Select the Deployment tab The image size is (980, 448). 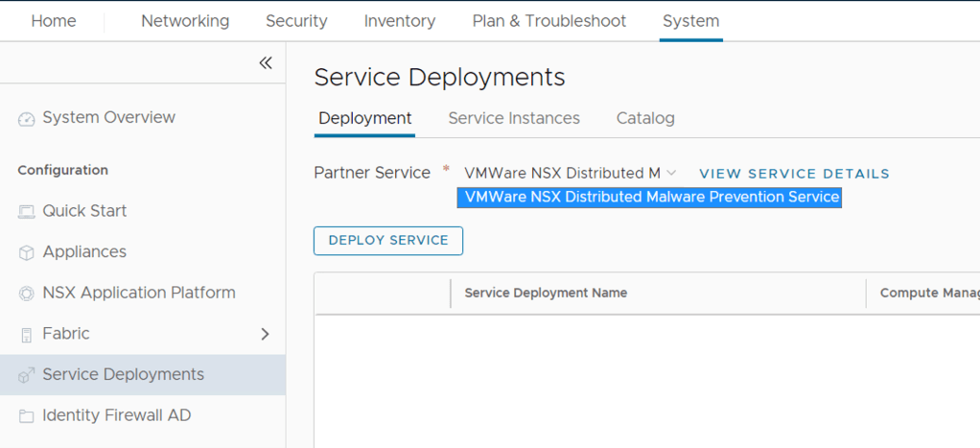[364, 118]
